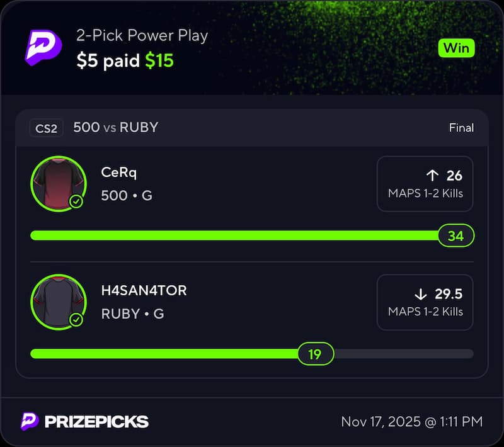Click the 2-Pick Power Play heading

pos(142,35)
